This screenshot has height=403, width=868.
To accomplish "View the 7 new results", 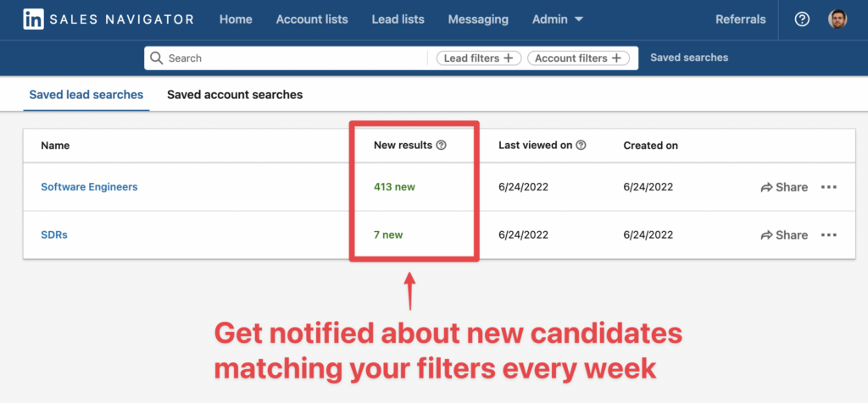I will pyautogui.click(x=388, y=235).
